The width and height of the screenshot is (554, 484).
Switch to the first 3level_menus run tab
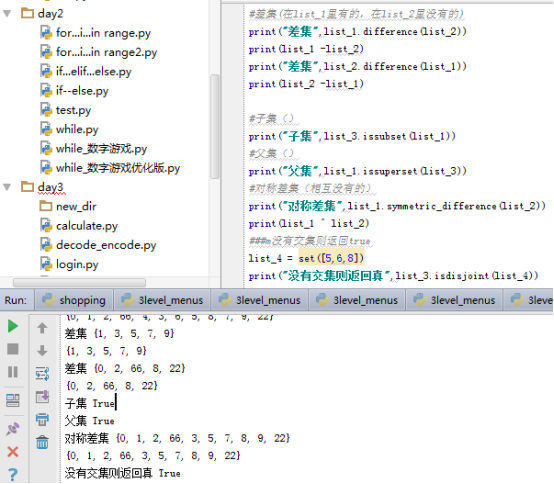162,300
